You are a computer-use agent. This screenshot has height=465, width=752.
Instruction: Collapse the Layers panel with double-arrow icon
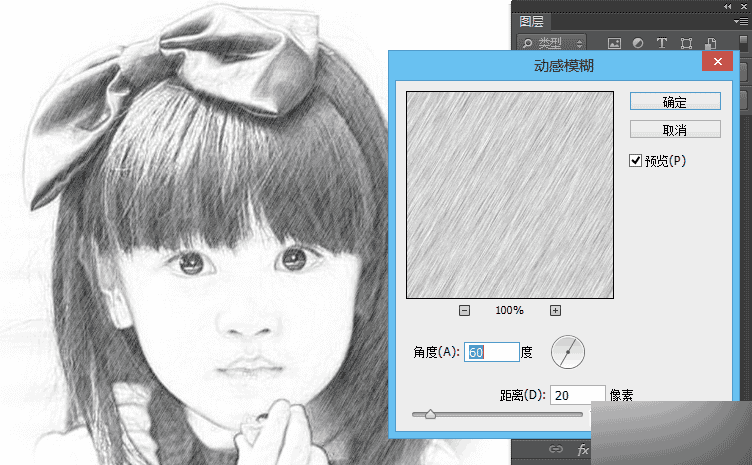point(728,6)
